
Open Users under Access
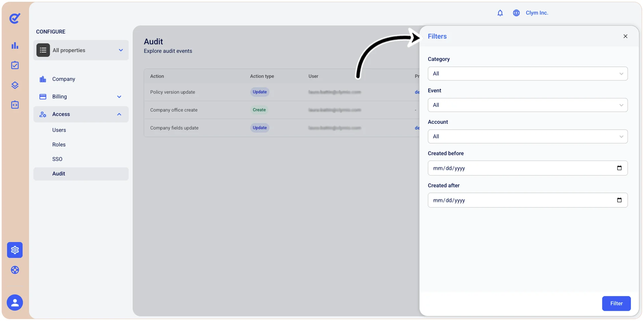59,130
